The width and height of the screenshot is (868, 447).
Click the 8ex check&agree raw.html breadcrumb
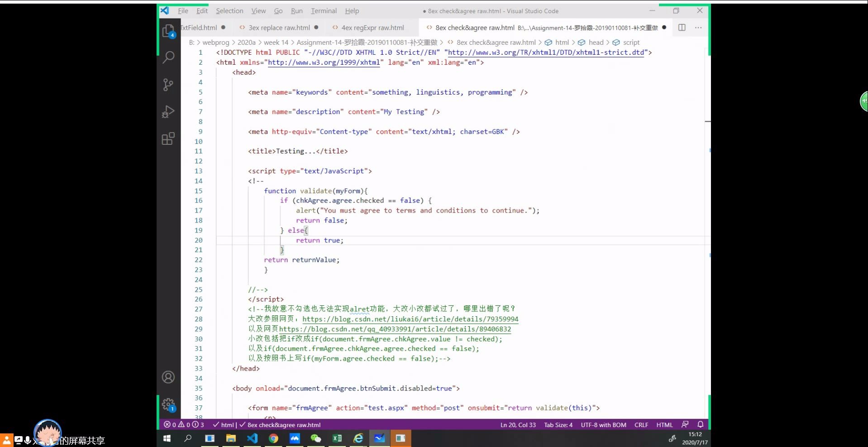tap(496, 43)
